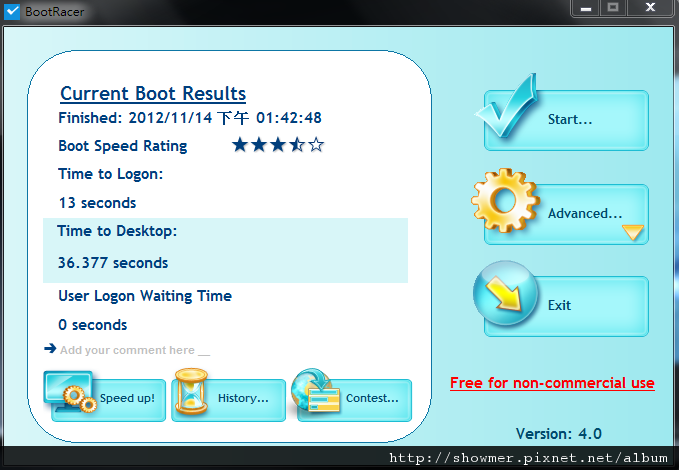
Task: Select the Advanced... button label
Action: coord(585,213)
